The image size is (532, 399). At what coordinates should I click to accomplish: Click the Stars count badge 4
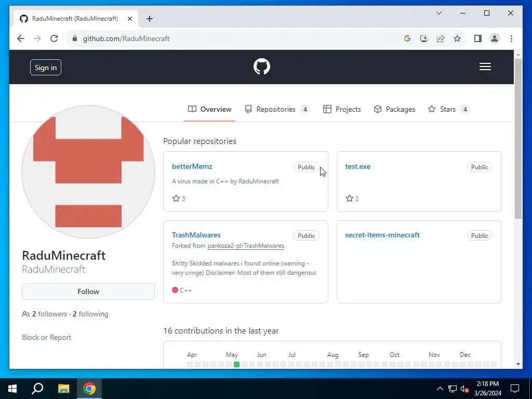pos(465,109)
